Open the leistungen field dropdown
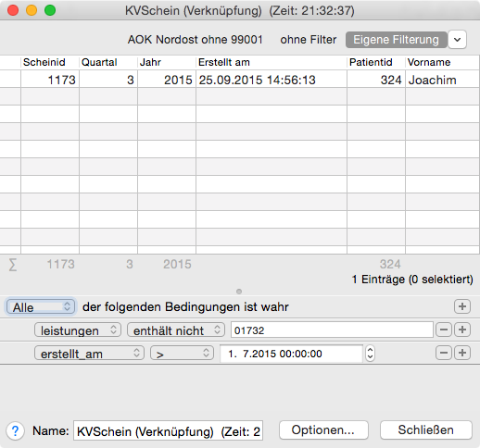Viewport: 480px width, 448px height. click(78, 330)
